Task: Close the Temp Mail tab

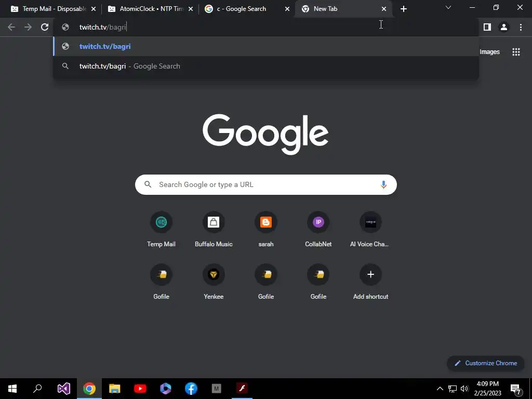Action: (94, 9)
